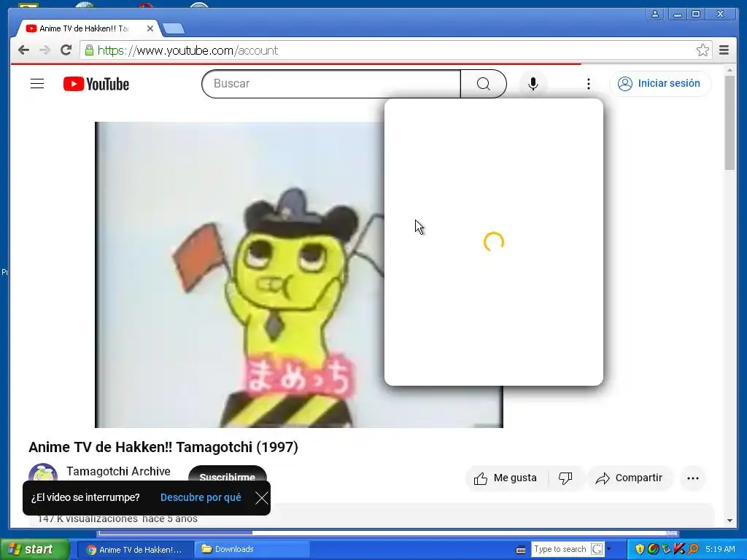
Task: Click the browser forward arrow
Action: [x=44, y=50]
